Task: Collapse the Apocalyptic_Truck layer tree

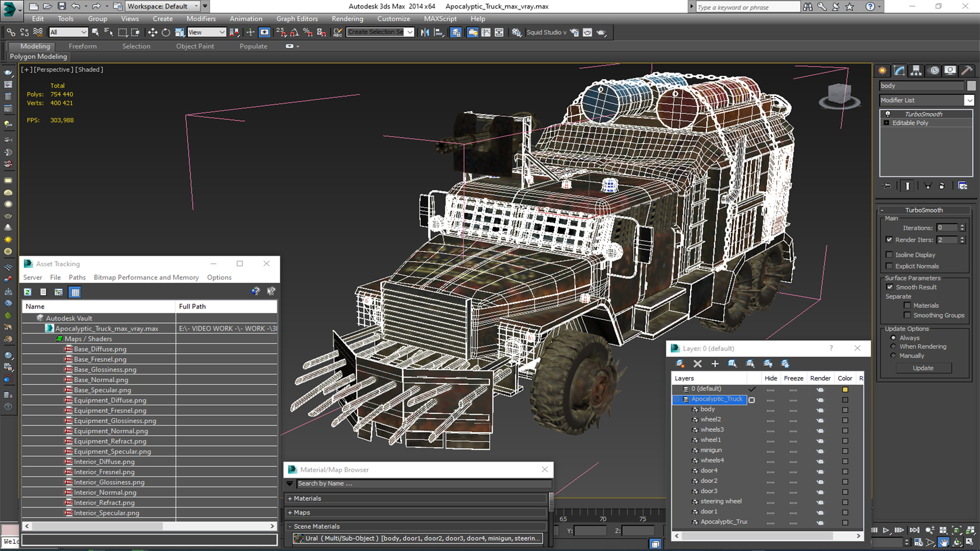Action: point(677,399)
